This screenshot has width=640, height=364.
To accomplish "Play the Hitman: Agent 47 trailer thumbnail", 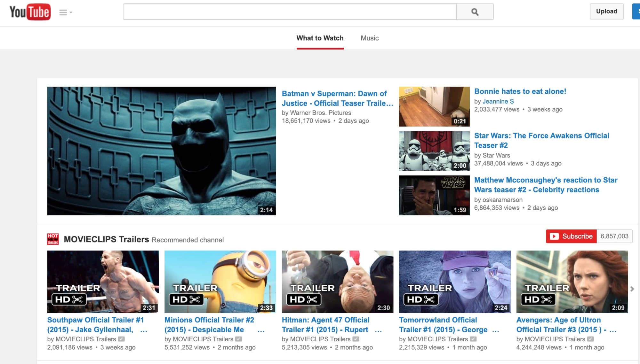I will click(x=337, y=282).
